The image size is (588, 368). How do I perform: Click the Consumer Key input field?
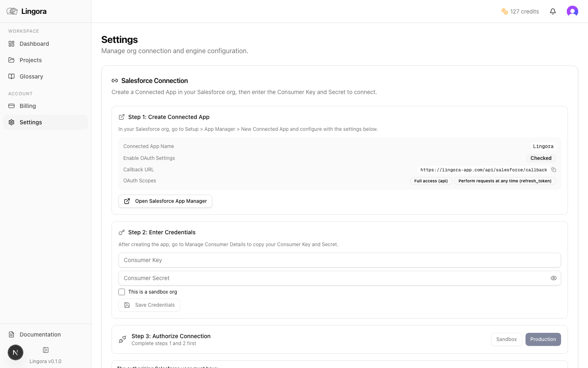click(339, 260)
